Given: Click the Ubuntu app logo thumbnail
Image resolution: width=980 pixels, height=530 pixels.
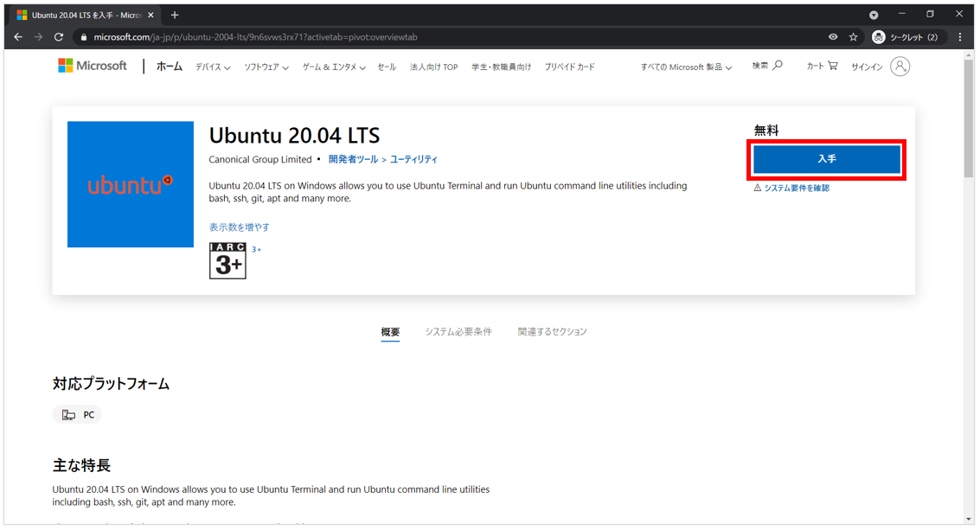Looking at the screenshot, I should 131,184.
